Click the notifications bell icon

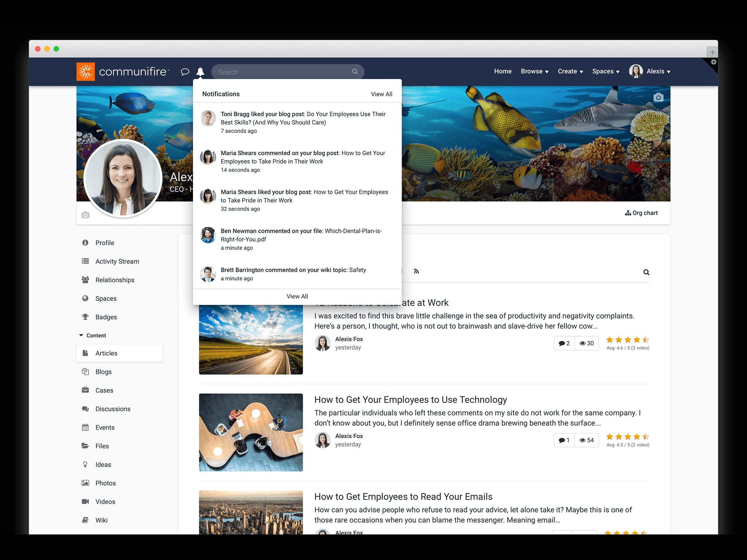200,71
